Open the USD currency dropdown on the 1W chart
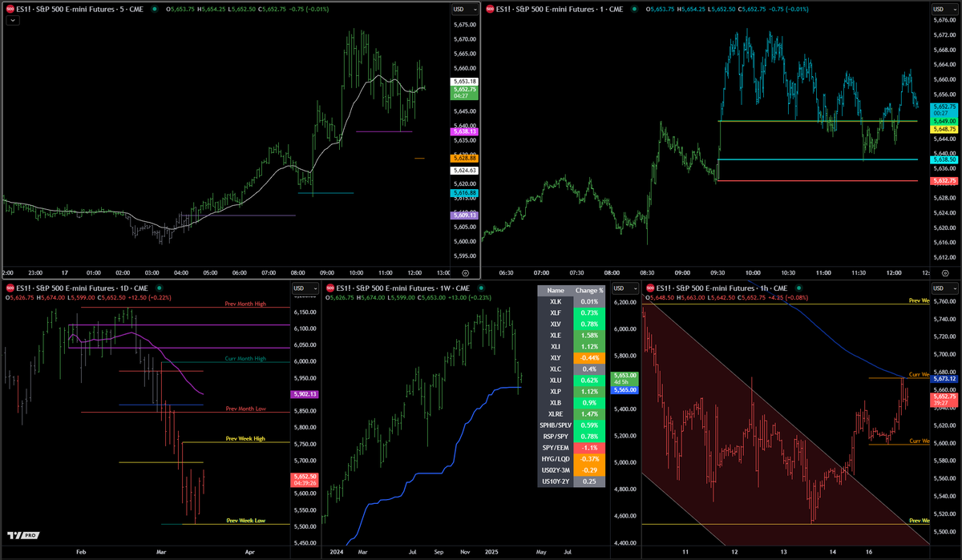The width and height of the screenshot is (962, 560). pos(624,288)
